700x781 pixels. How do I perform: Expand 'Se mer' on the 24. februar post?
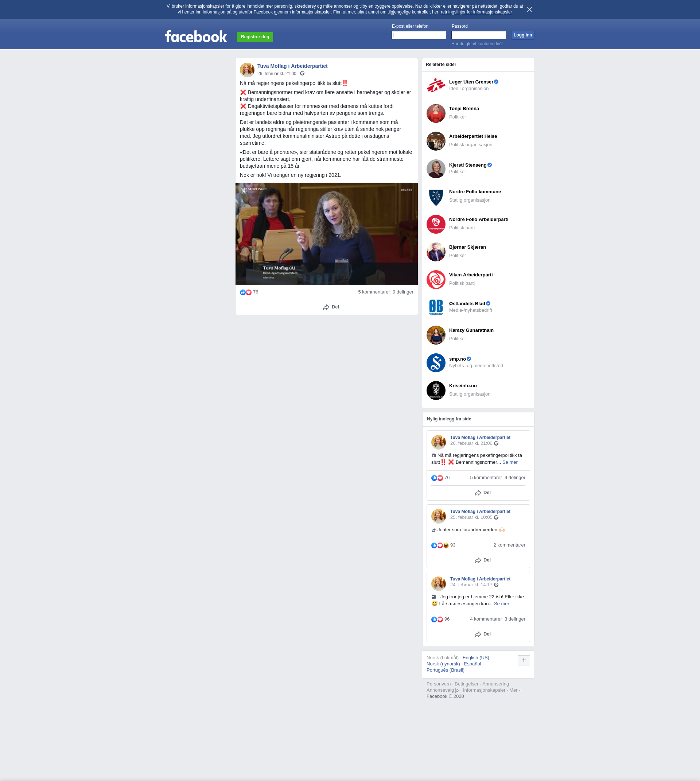coord(501,604)
